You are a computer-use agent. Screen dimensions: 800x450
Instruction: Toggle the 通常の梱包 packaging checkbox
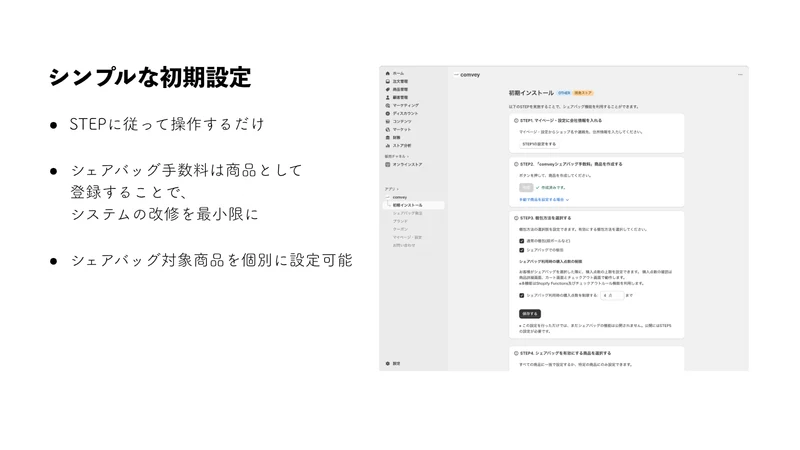(521, 241)
